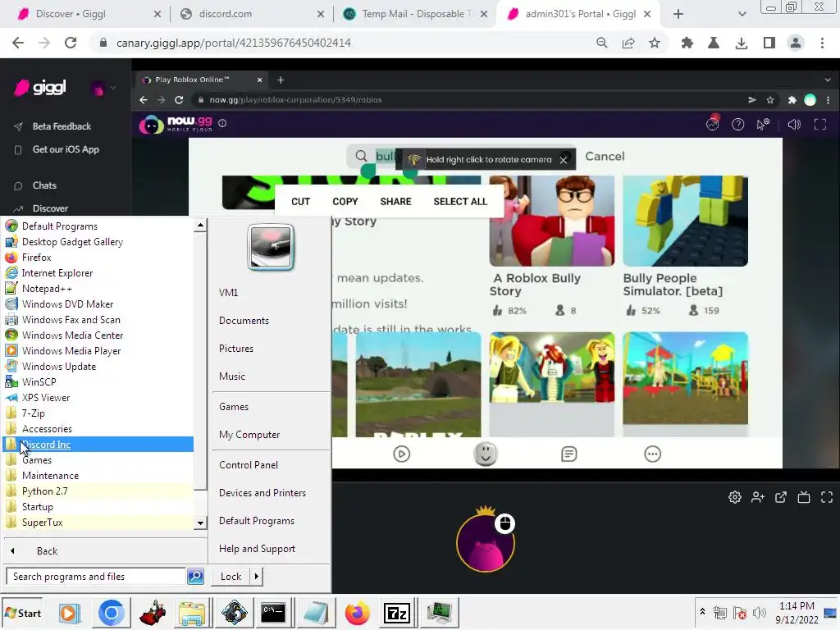Switch to Discover • Giggl tab
The width and height of the screenshot is (840, 630).
pos(89,14)
